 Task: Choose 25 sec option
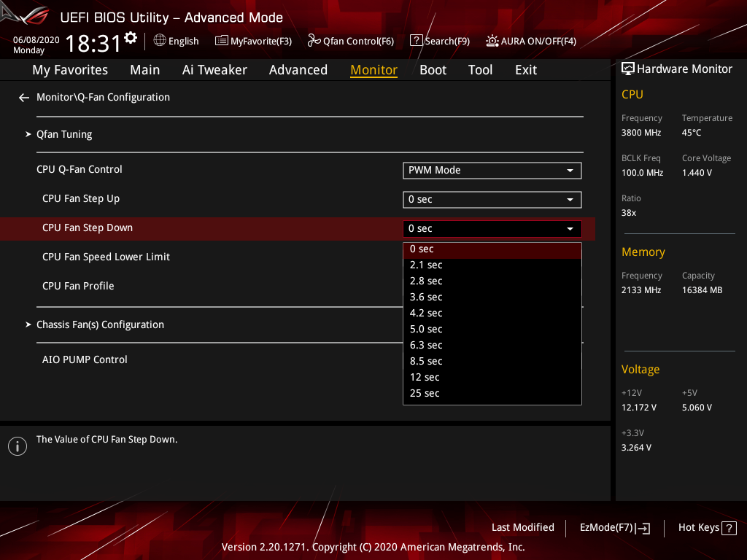[492, 393]
